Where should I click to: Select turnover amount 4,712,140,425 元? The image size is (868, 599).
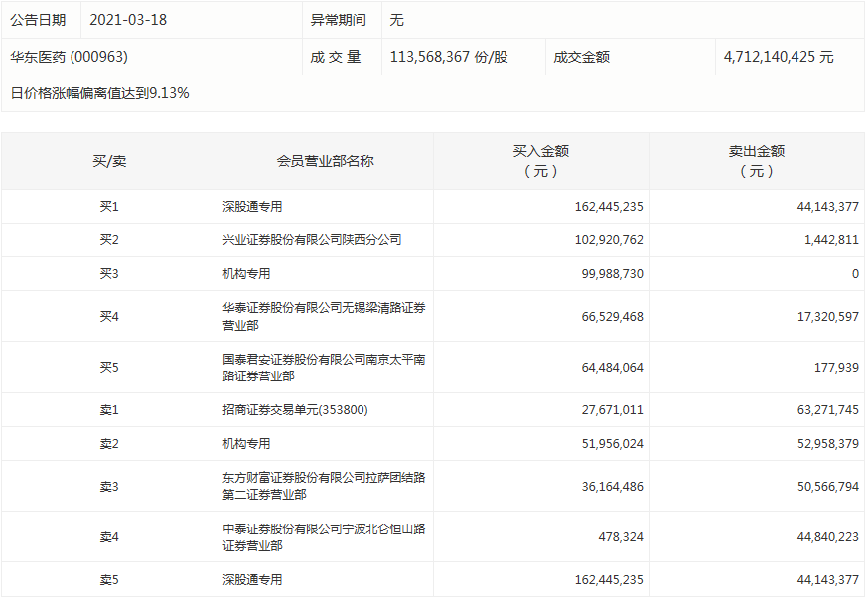(779, 57)
